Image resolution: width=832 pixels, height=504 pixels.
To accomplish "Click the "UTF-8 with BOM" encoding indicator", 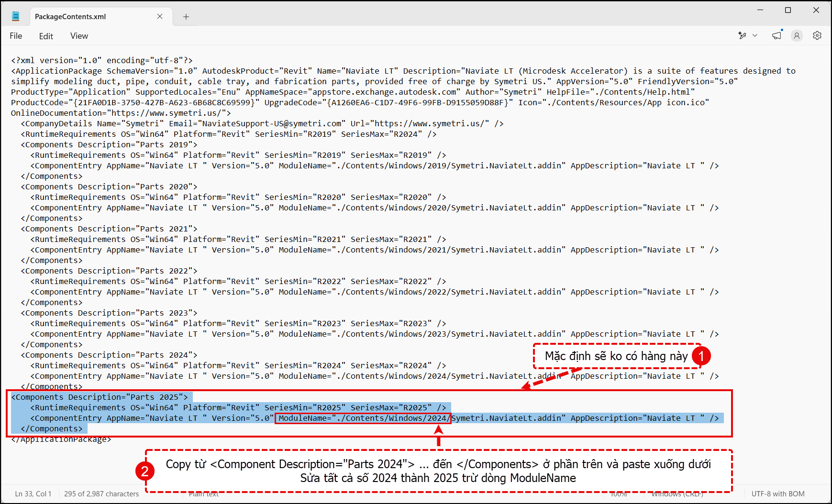I will pos(778,494).
